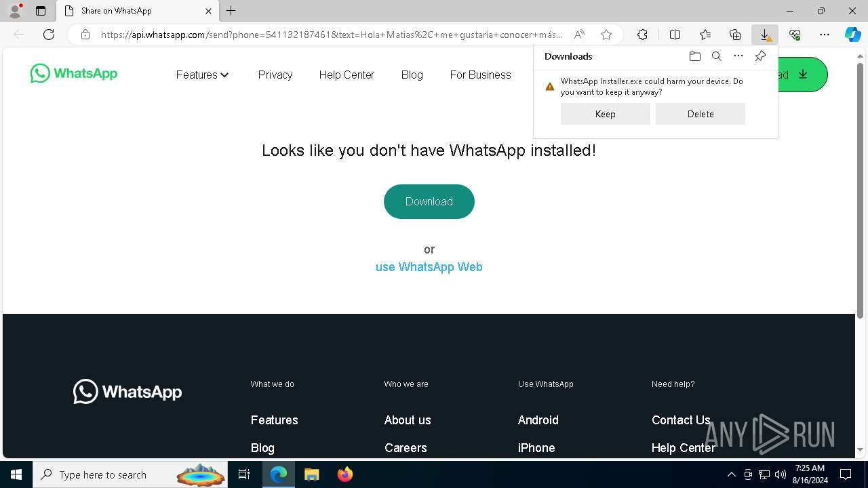The height and width of the screenshot is (488, 868).
Task: Open the Favorites list icon
Action: click(705, 35)
